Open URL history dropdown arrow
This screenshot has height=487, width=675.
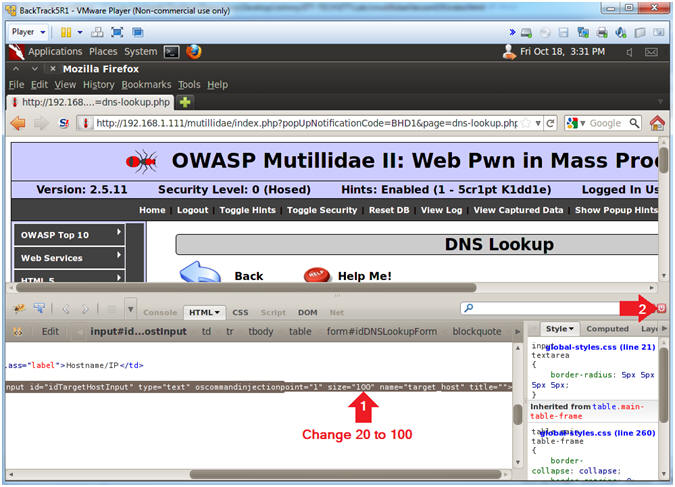[538, 124]
